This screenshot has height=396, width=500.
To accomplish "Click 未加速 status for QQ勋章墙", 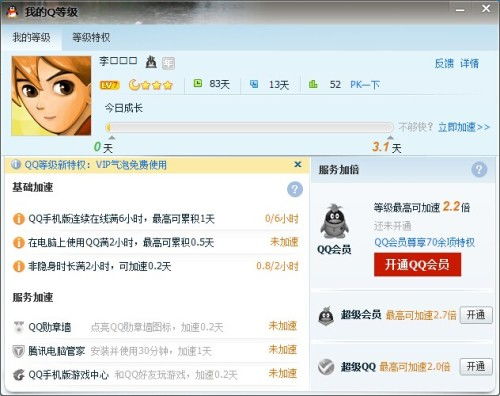I will click(x=283, y=326).
